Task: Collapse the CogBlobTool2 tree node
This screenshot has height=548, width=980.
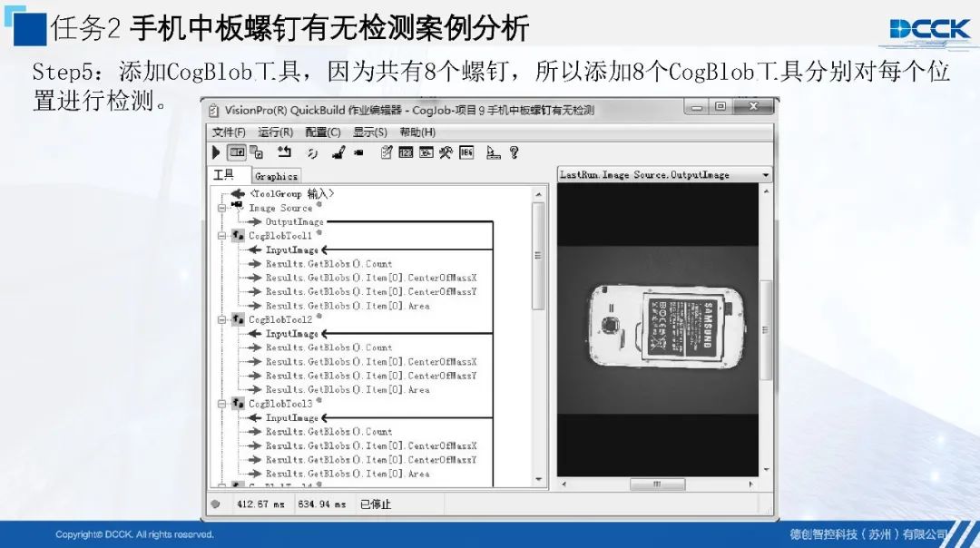Action: pos(221,319)
